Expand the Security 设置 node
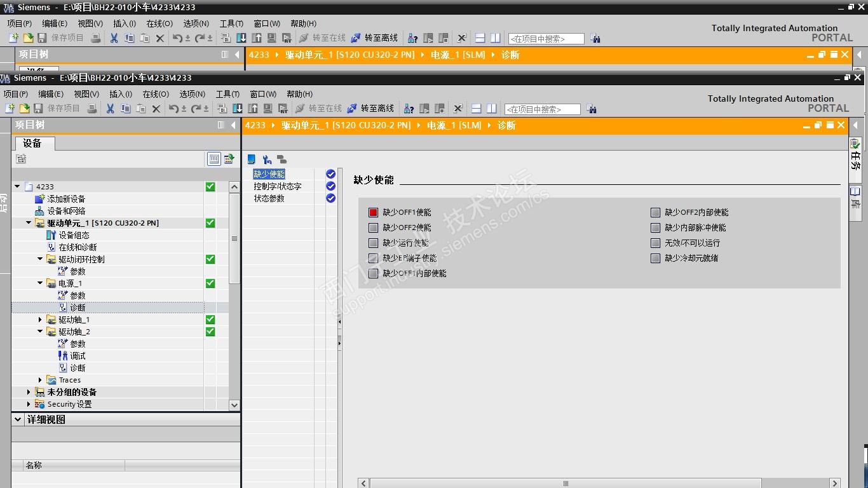868x488 pixels. click(29, 404)
